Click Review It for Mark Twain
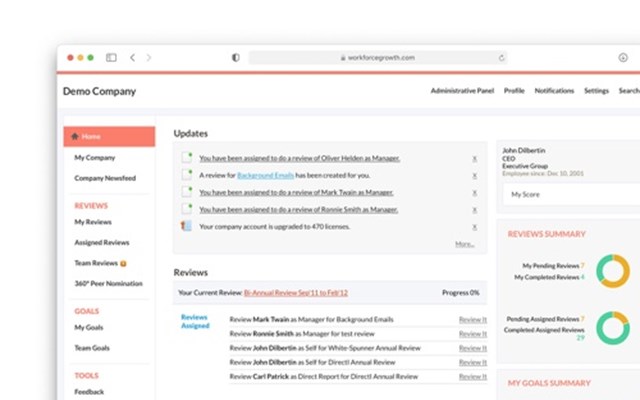Image resolution: width=640 pixels, height=400 pixels. [473, 320]
